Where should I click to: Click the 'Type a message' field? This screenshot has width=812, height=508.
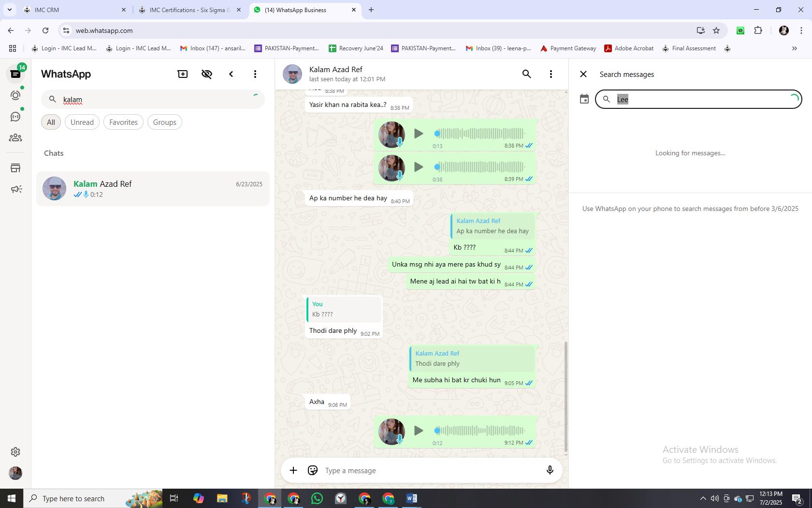coord(430,470)
